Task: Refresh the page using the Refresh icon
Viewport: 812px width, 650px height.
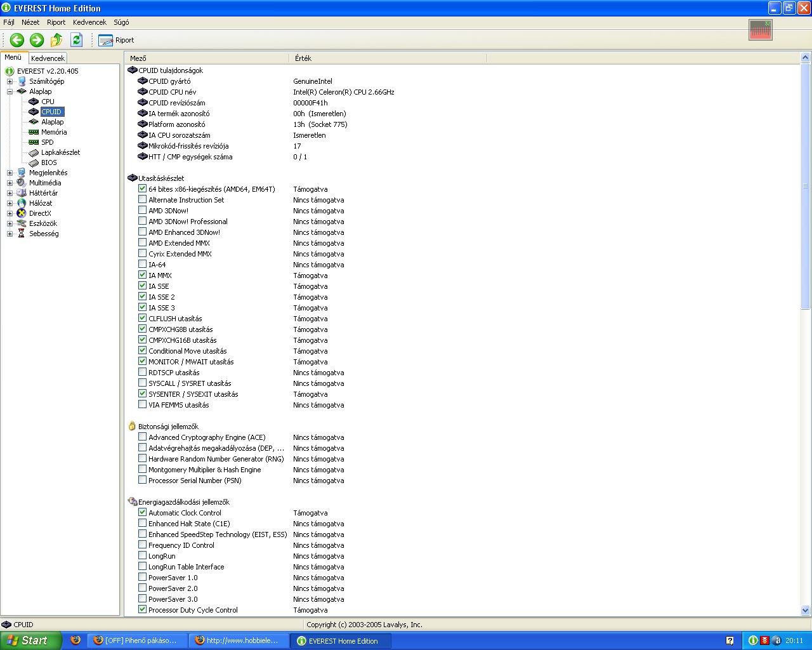Action: 77,40
